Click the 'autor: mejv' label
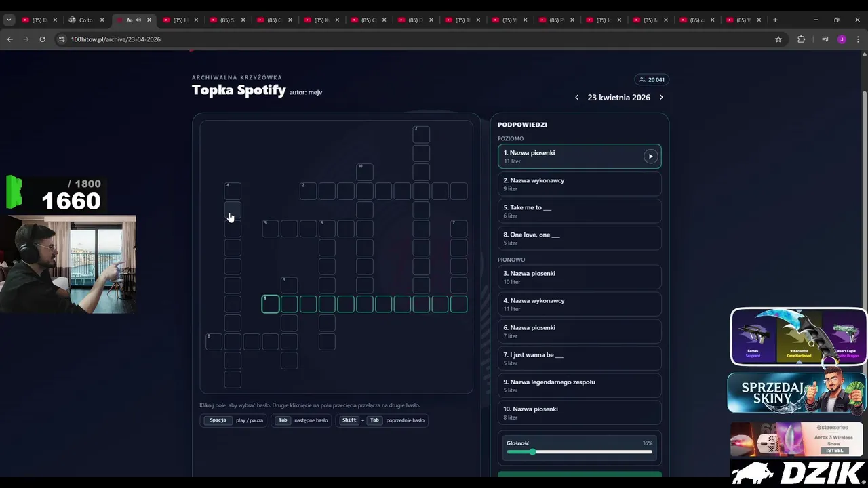Screen dimensions: 868x488 [306, 92]
